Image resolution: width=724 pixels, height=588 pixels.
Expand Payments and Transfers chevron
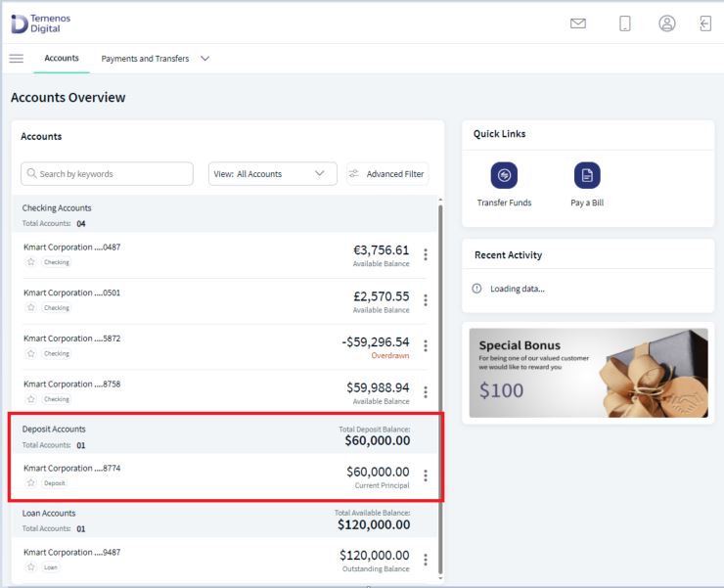205,58
